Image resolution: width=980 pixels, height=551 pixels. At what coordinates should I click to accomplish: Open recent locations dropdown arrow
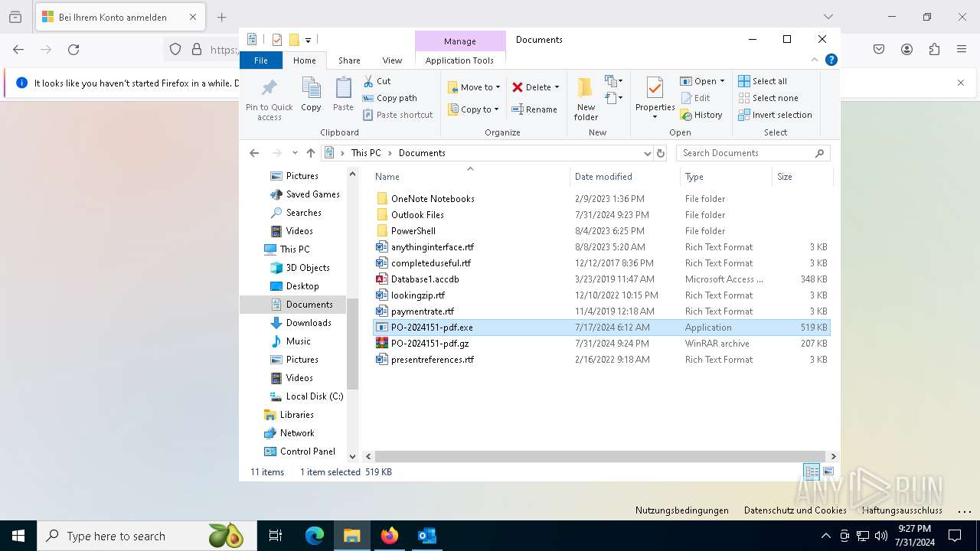[295, 153]
